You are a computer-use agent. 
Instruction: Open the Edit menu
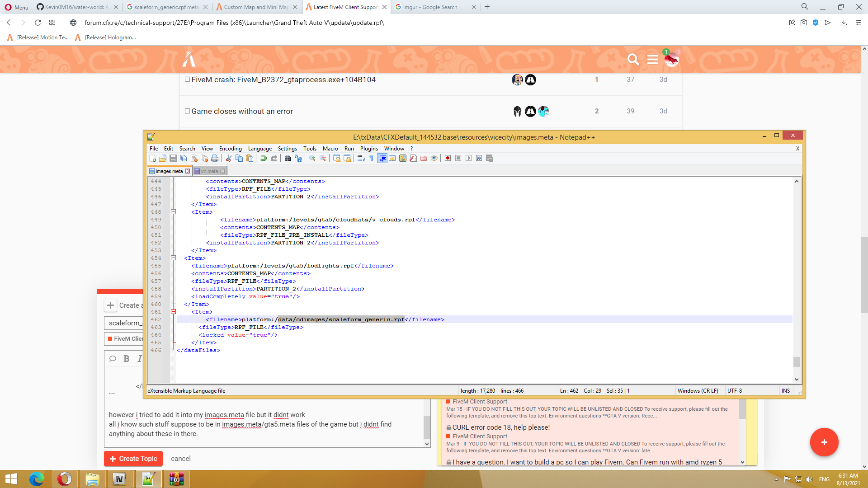coord(169,149)
